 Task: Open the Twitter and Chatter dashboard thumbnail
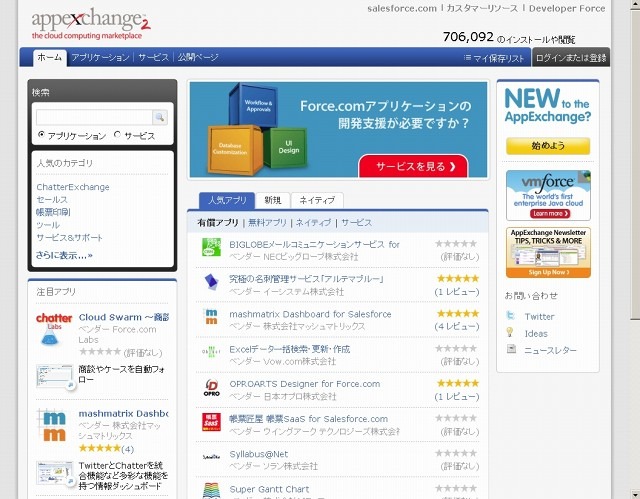(55, 473)
